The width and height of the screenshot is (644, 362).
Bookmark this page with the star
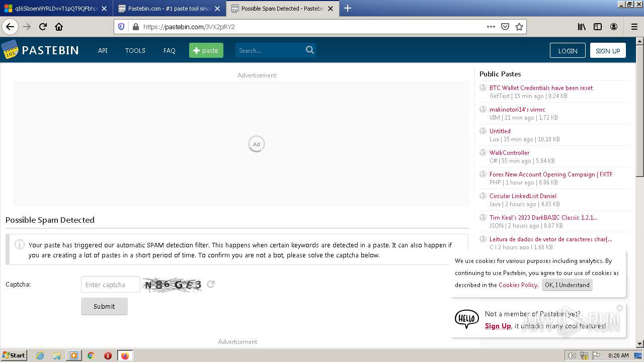click(519, 27)
